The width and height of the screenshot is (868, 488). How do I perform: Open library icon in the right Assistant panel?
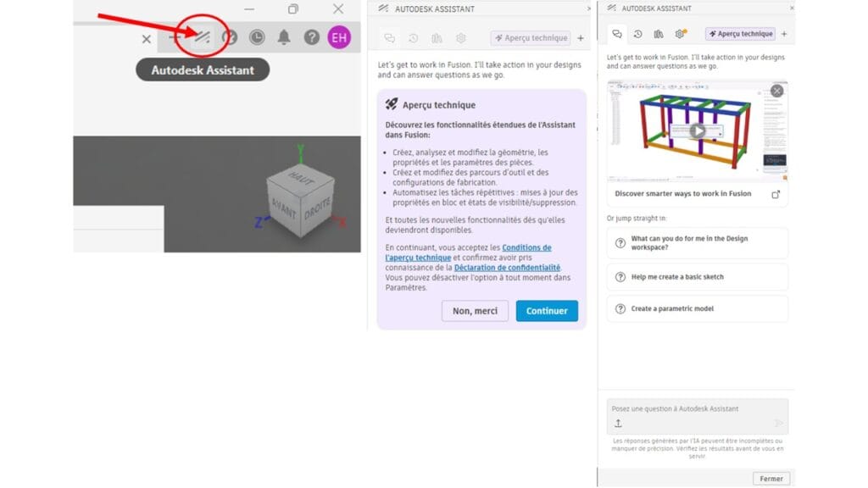pos(658,34)
